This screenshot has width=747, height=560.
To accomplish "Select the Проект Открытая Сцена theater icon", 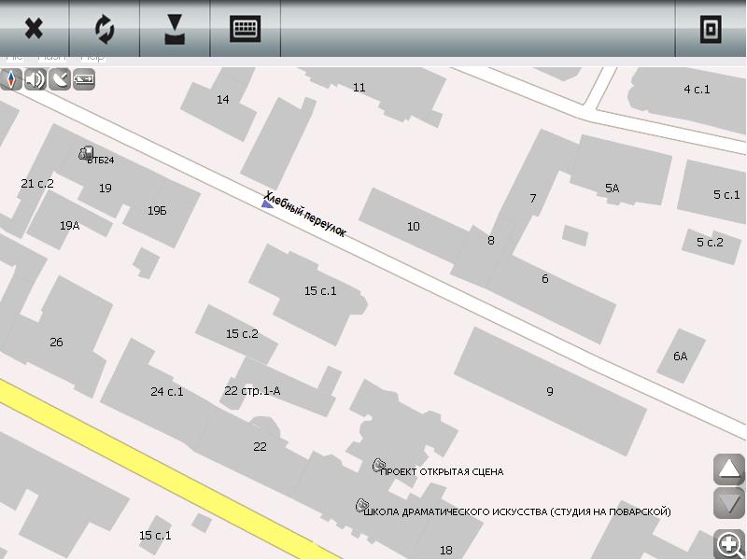I will click(379, 465).
